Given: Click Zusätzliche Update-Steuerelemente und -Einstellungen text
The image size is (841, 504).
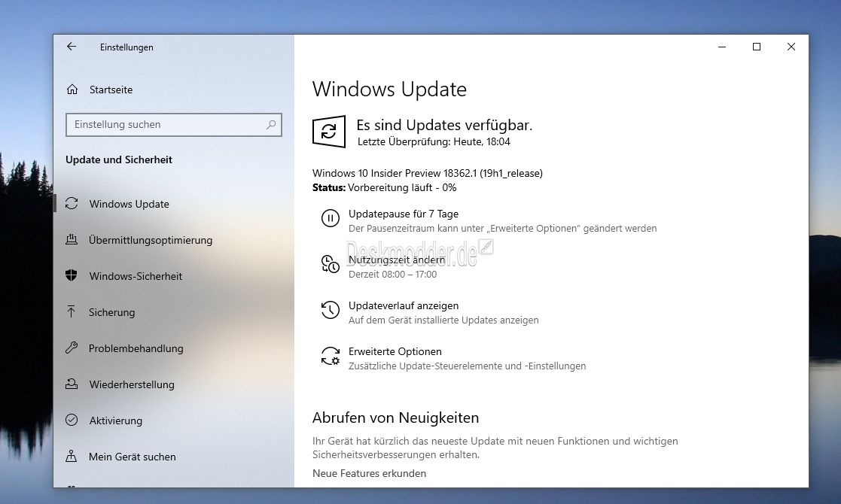Looking at the screenshot, I should tap(467, 366).
